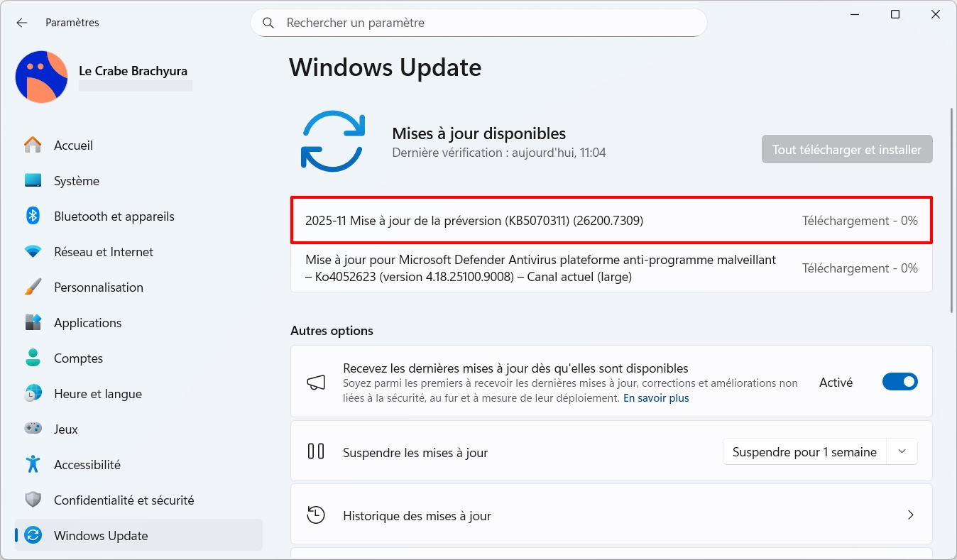Click the user profile avatar picture
Viewport: 957px width, 560px height.
pyautogui.click(x=41, y=77)
